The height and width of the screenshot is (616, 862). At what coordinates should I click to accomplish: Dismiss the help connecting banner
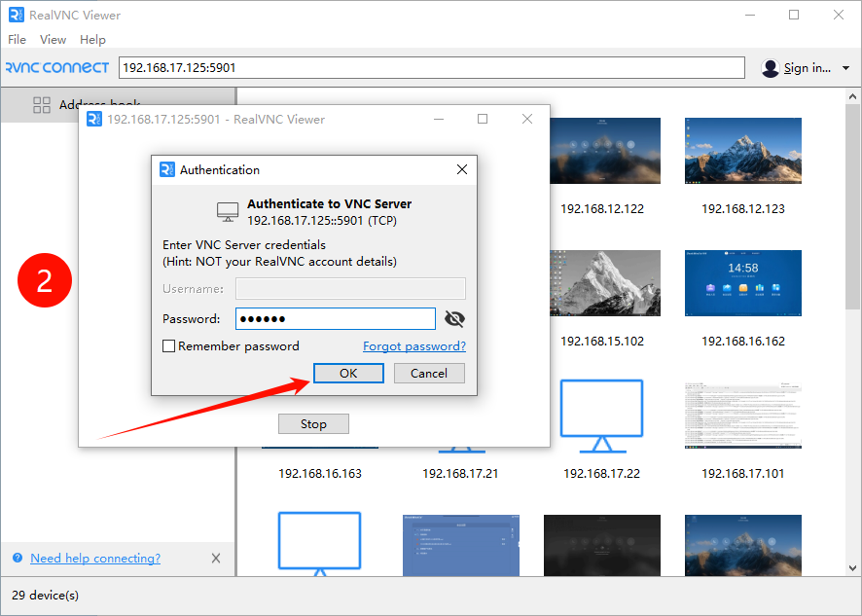tap(216, 559)
